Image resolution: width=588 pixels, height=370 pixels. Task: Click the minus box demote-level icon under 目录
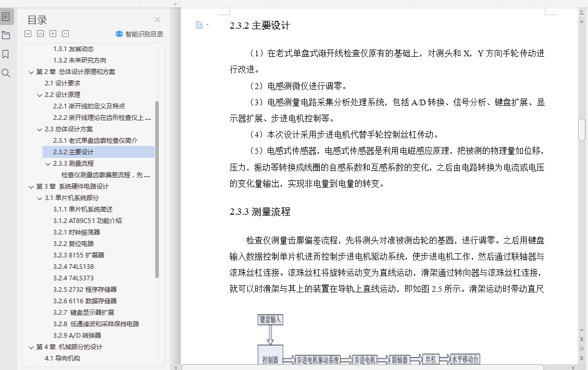pos(65,34)
